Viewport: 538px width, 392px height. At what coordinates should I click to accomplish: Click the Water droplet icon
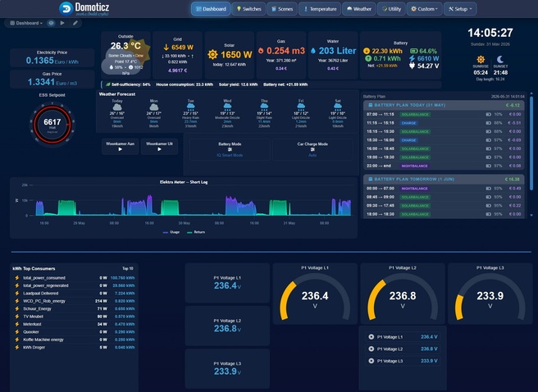(313, 51)
